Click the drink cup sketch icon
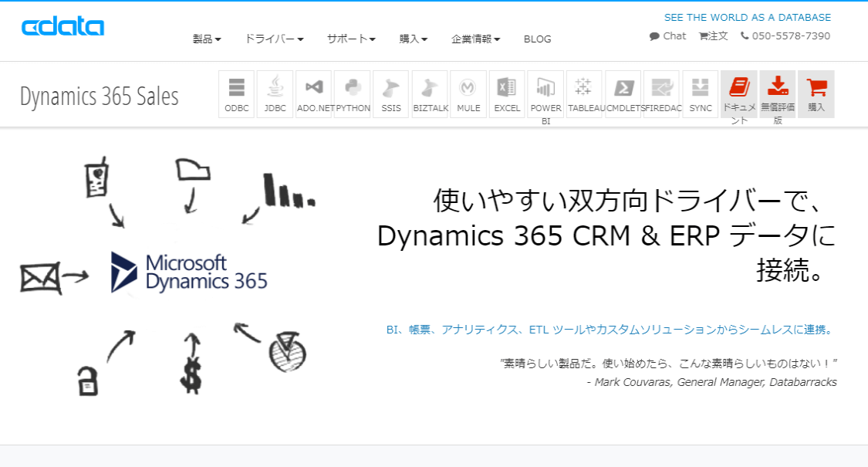Screen dimensions: 868x467 pyautogui.click(x=97, y=178)
